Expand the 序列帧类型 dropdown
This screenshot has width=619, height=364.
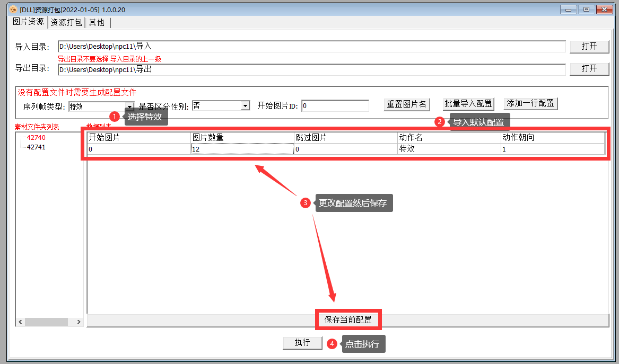(x=129, y=106)
